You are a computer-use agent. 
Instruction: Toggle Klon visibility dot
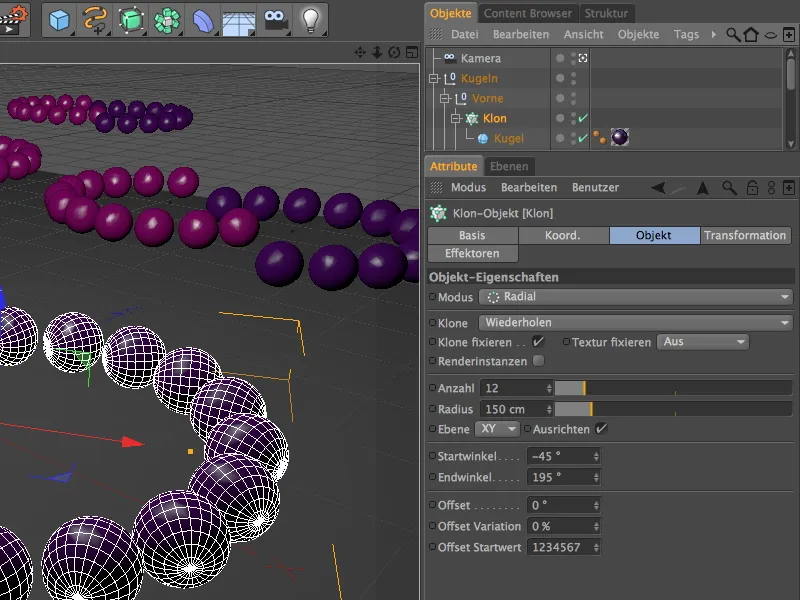[x=560, y=118]
